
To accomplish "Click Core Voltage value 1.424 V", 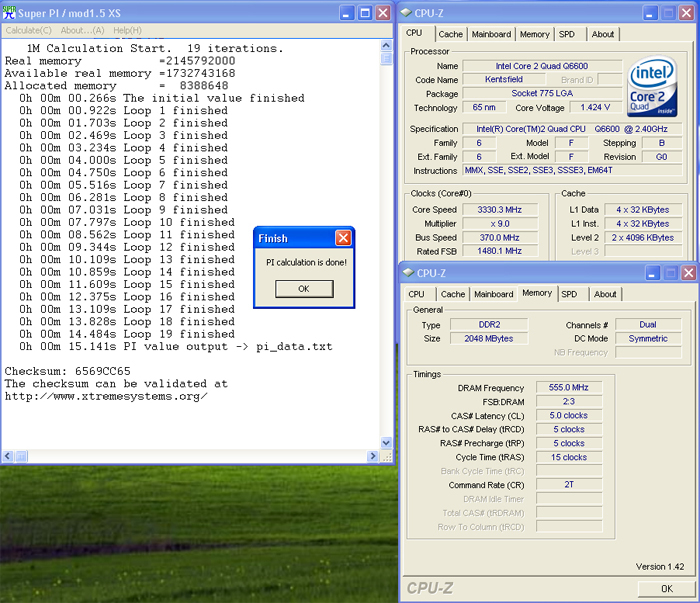I will (595, 107).
